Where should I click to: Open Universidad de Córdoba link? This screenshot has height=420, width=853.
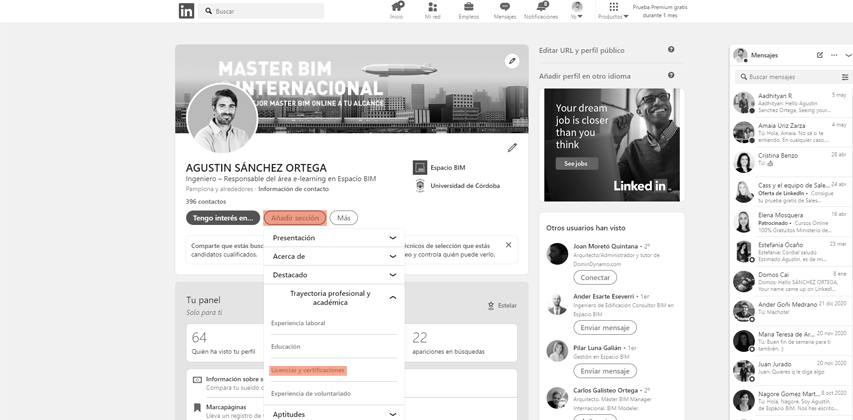(457, 186)
